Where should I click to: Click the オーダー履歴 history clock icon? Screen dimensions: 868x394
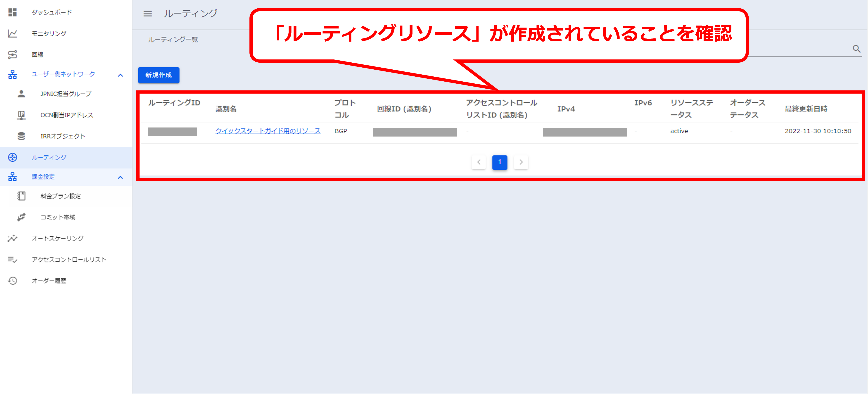(12, 281)
